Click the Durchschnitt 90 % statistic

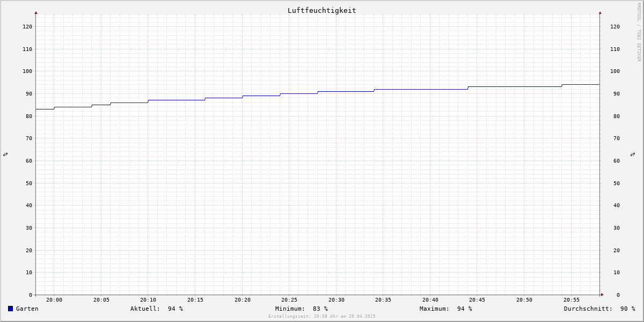point(599,309)
